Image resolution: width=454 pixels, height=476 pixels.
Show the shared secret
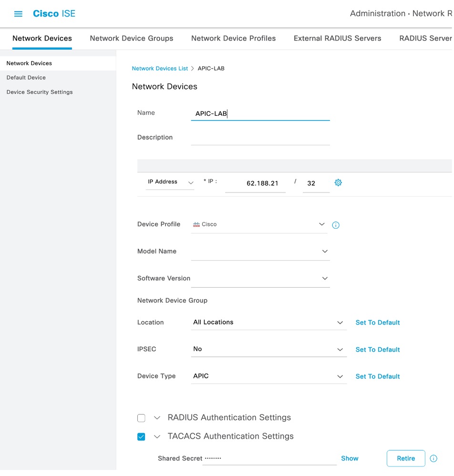coord(350,458)
